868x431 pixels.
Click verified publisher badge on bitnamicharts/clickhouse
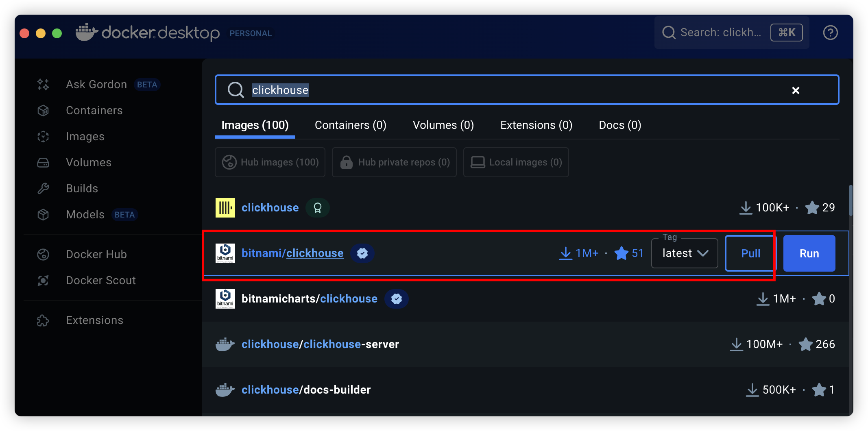[x=397, y=299]
